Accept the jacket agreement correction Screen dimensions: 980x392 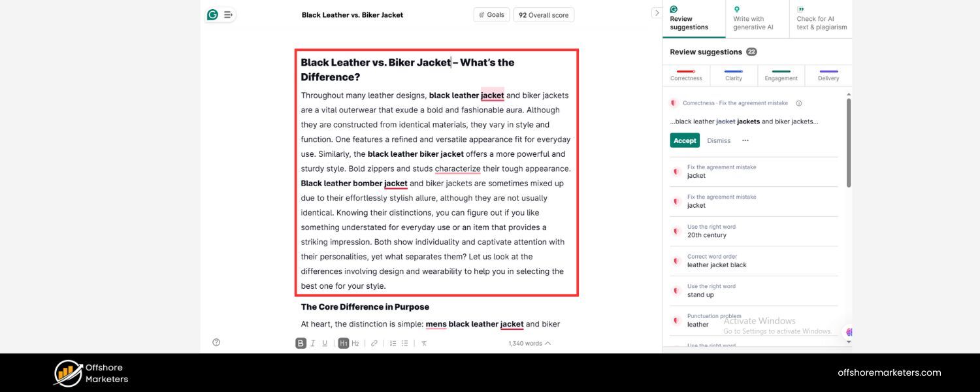pos(684,140)
